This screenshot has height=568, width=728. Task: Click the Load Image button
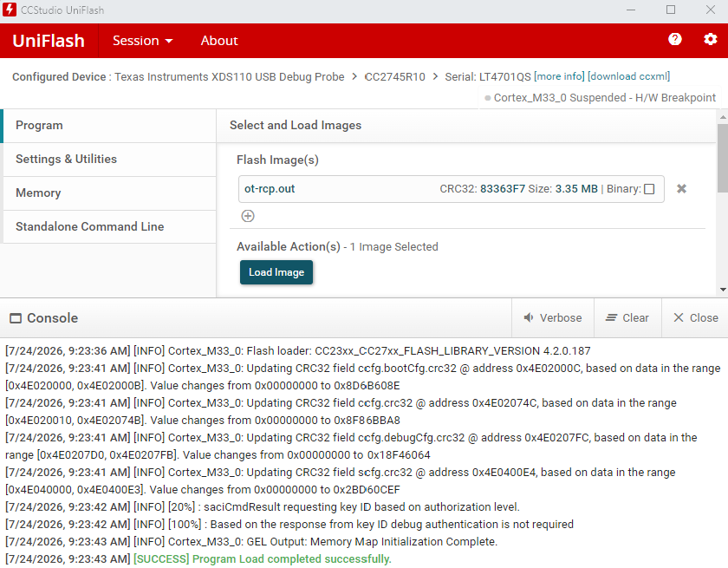(x=276, y=272)
